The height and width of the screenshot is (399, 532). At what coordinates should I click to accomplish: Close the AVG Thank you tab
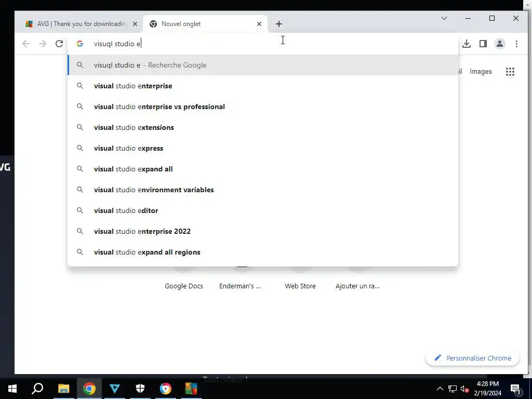(x=135, y=24)
